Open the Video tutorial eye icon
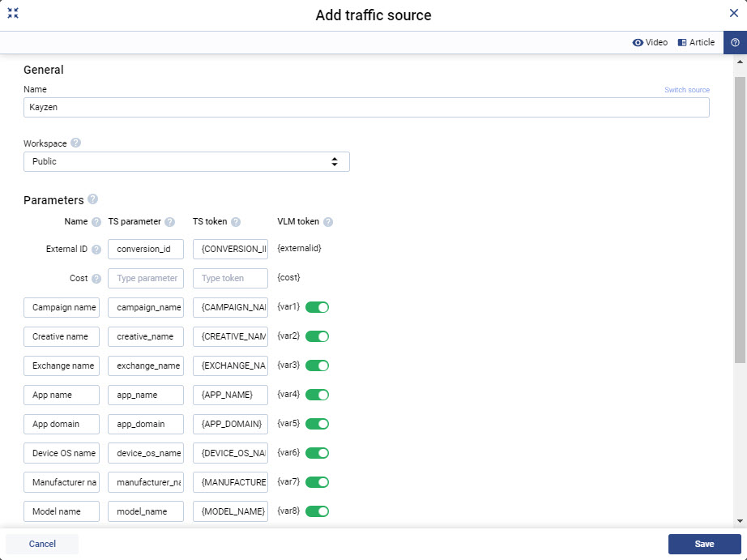Image resolution: width=747 pixels, height=560 pixels. pyautogui.click(x=638, y=43)
